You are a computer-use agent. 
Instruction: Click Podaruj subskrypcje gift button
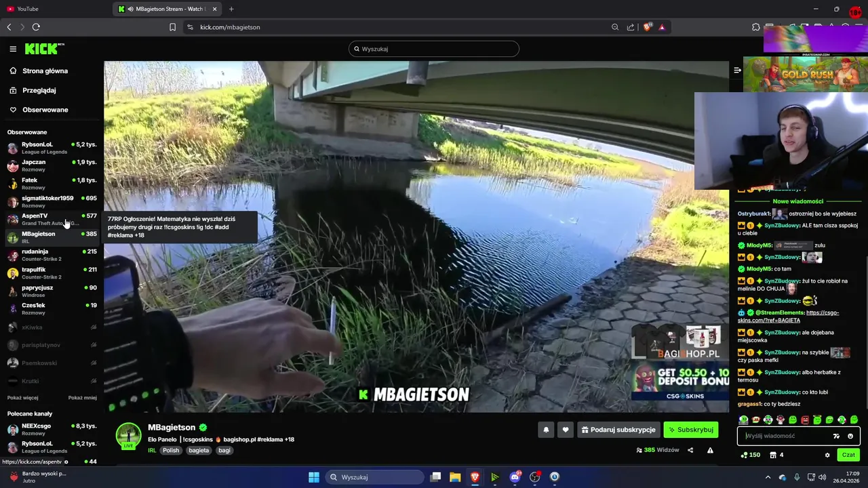(618, 430)
